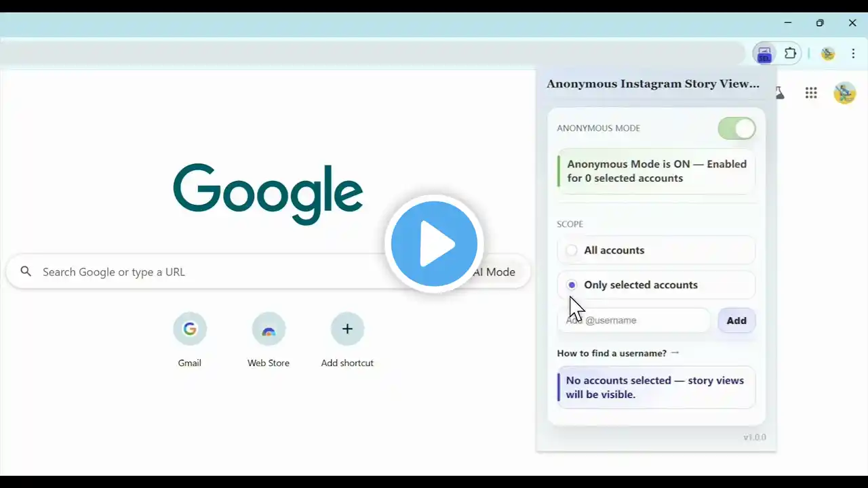Click the Anonymous Instagram Story Viewer title
Image resolution: width=868 pixels, height=488 pixels.
pos(653,84)
